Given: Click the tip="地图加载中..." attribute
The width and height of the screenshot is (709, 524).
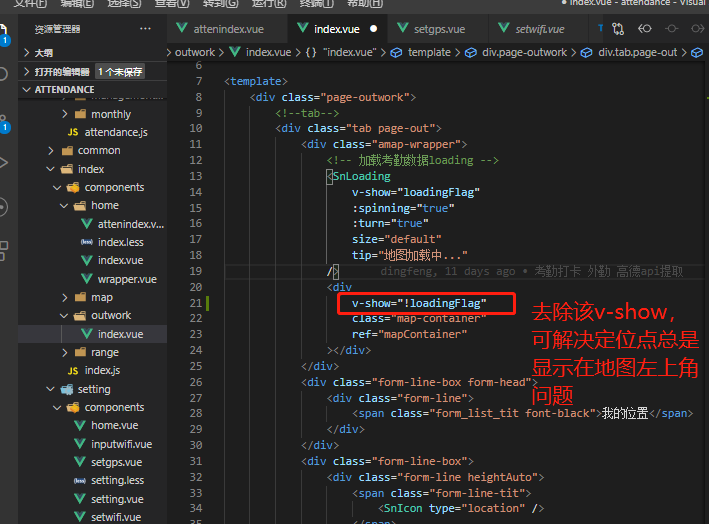Looking at the screenshot, I should [410, 255].
